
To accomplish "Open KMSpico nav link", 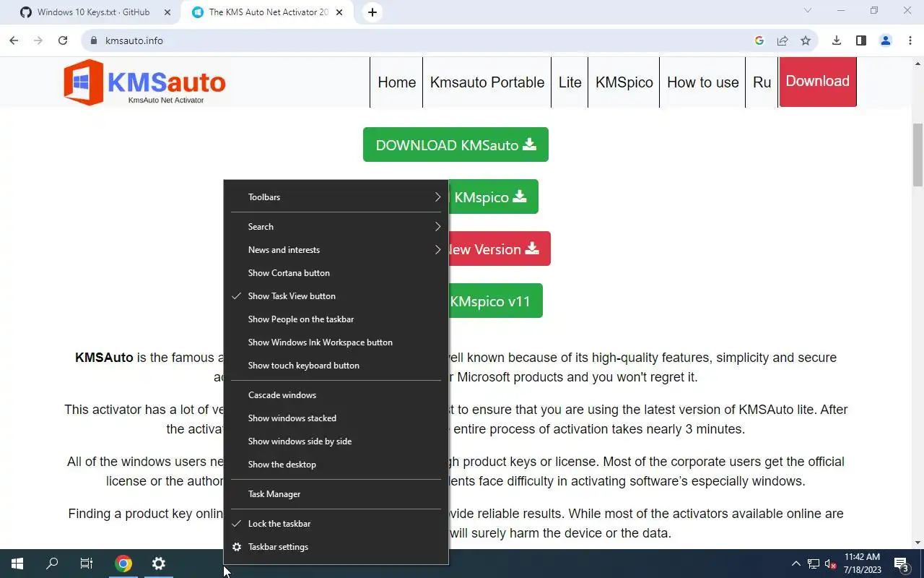I will 624,82.
